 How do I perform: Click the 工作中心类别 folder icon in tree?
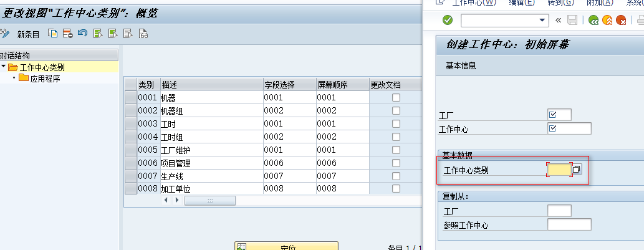point(12,67)
